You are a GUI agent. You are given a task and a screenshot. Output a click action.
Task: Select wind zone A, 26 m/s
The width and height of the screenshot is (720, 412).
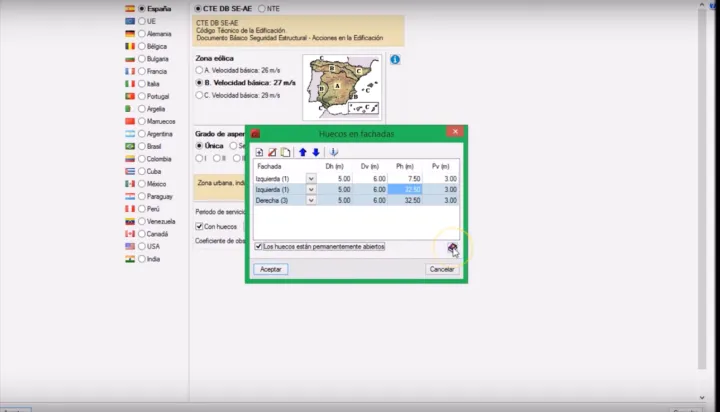click(x=199, y=70)
